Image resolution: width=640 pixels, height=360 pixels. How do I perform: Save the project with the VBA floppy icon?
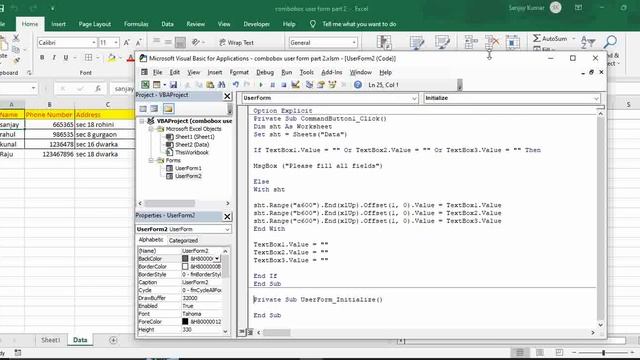173,84
